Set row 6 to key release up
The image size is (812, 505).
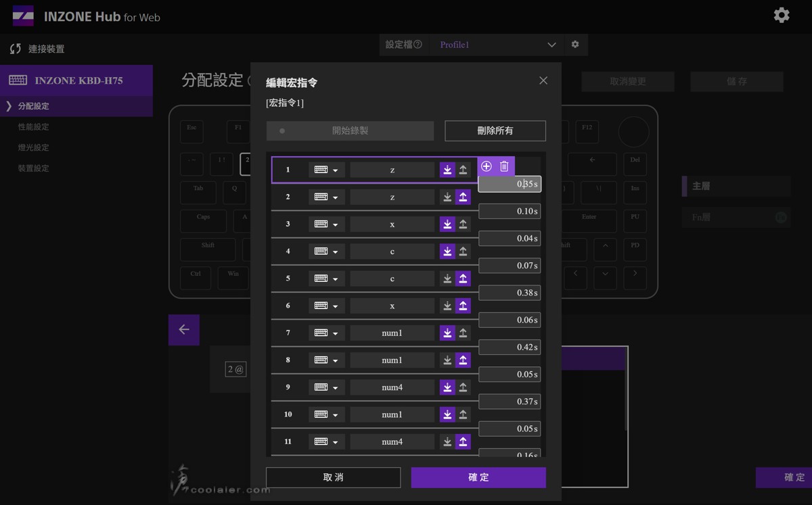463,306
